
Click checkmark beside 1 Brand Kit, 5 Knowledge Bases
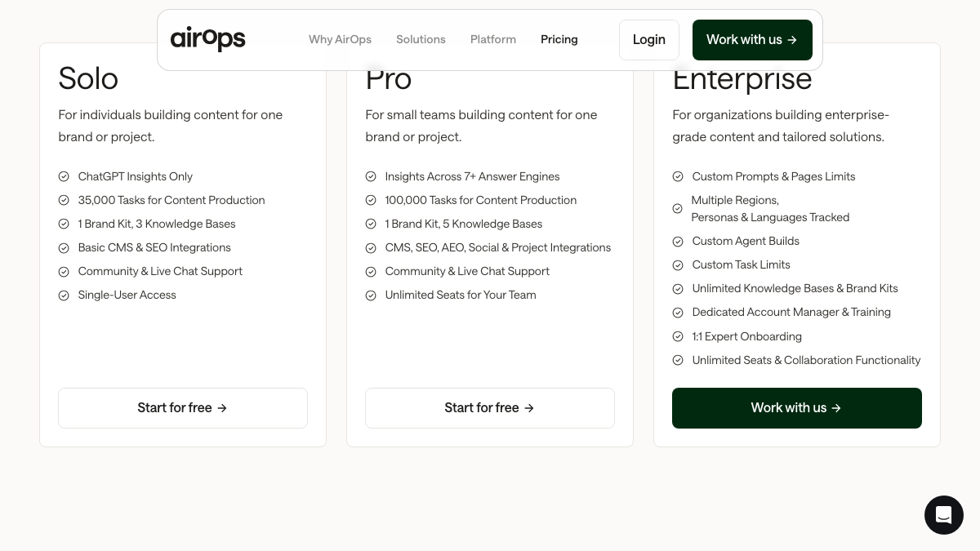click(x=371, y=224)
